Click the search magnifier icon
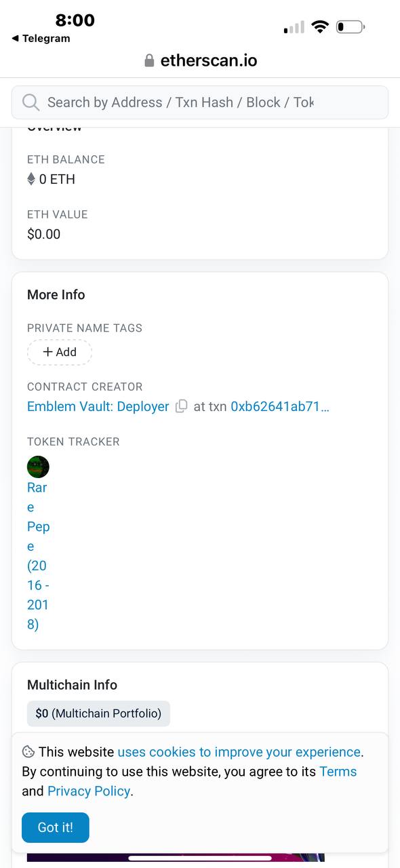The image size is (400, 868). pos(31,102)
